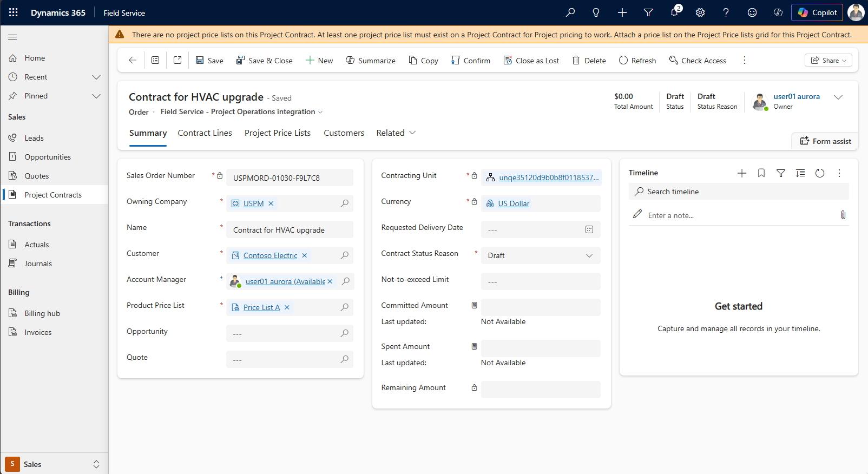
Task: Refresh the timeline
Action: (820, 173)
